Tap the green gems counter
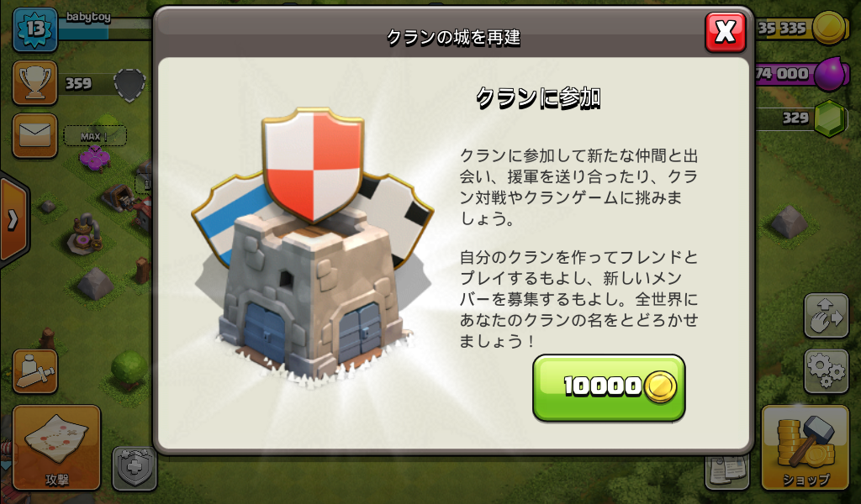Image resolution: width=861 pixels, height=504 pixels. 803,118
